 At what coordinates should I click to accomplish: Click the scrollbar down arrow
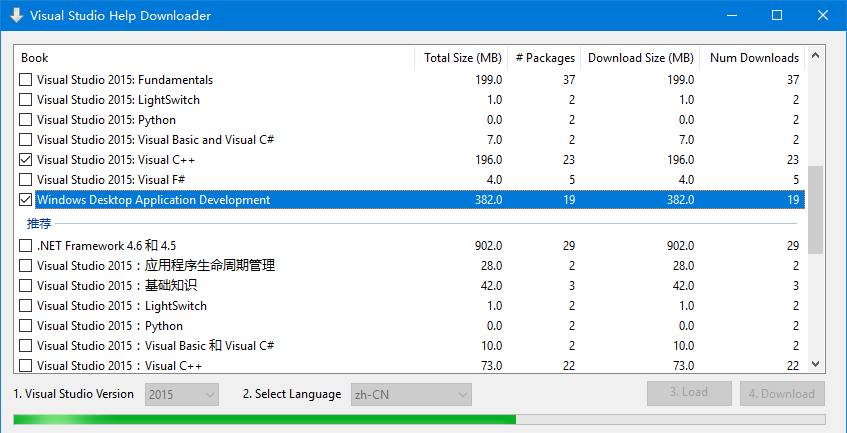tap(816, 364)
